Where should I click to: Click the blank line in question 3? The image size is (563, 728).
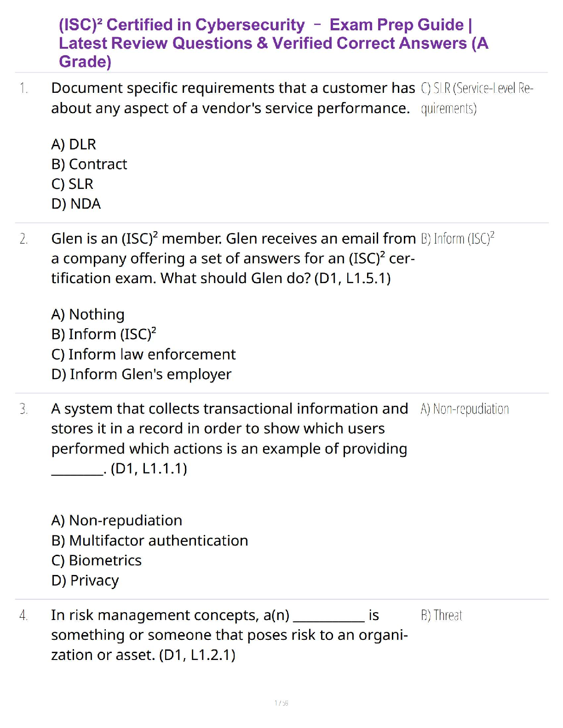77,471
